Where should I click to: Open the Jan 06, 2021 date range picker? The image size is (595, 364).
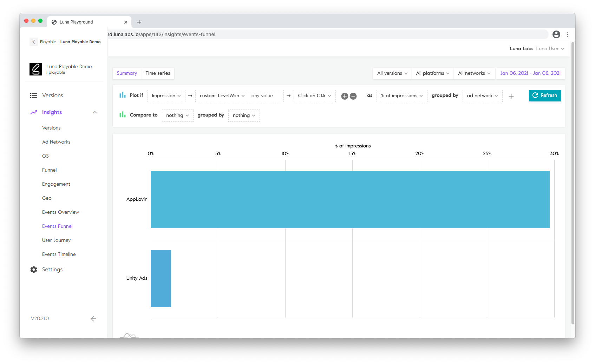530,73
